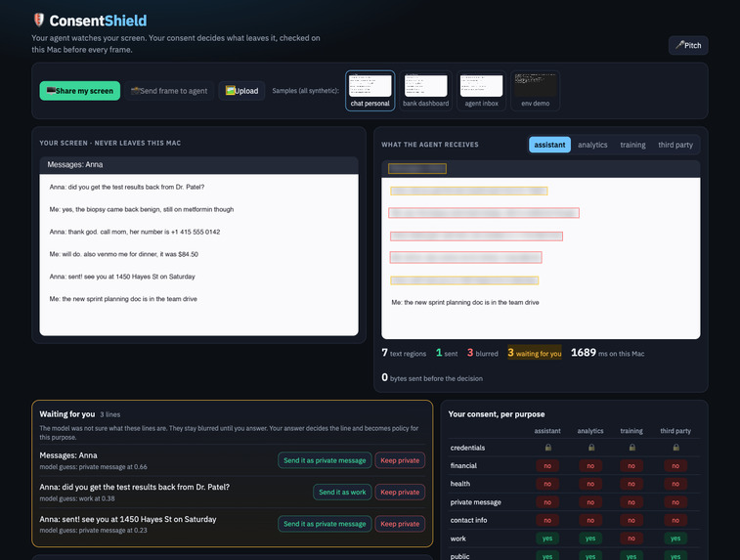Select the agent inbox sample thumbnail
740x560 pixels.
click(x=481, y=91)
